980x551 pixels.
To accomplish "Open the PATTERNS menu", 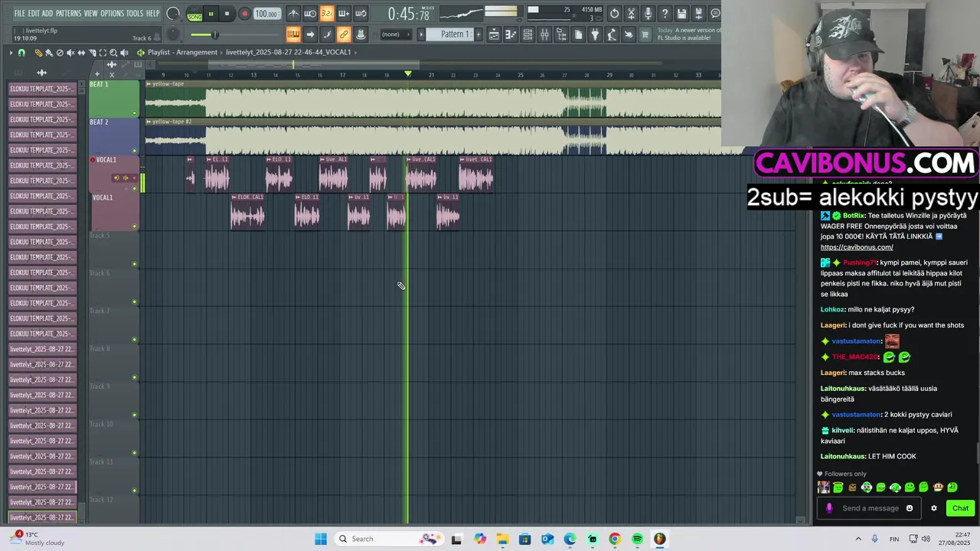I will 68,14.
